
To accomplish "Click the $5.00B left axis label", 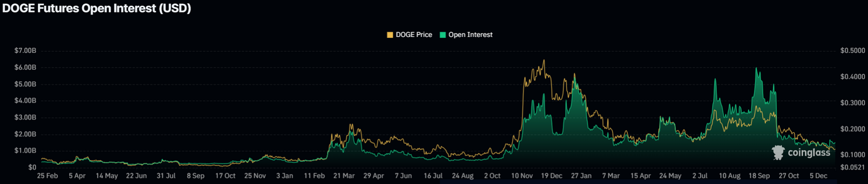I will pos(25,84).
